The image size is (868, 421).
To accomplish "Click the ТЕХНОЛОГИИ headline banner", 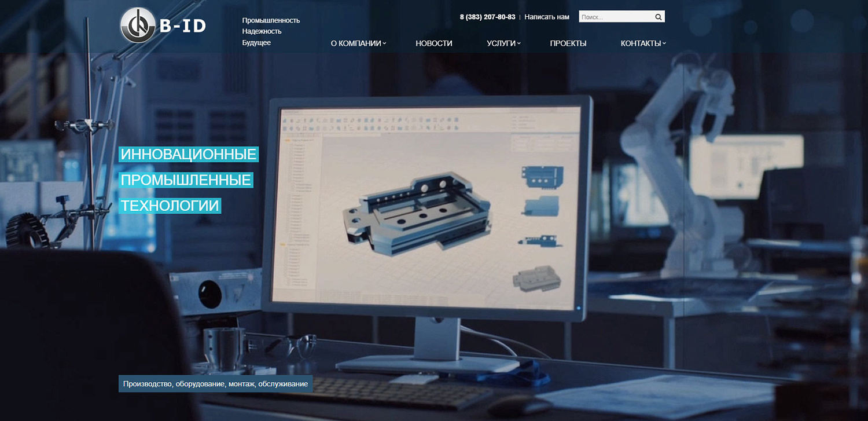I will (170, 206).
